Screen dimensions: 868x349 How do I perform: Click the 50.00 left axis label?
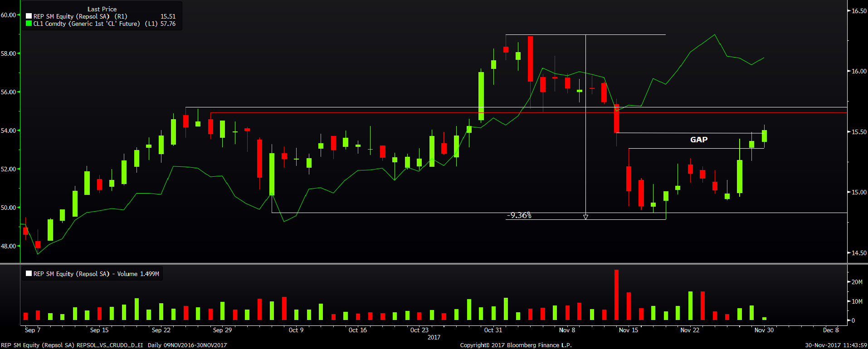8,208
